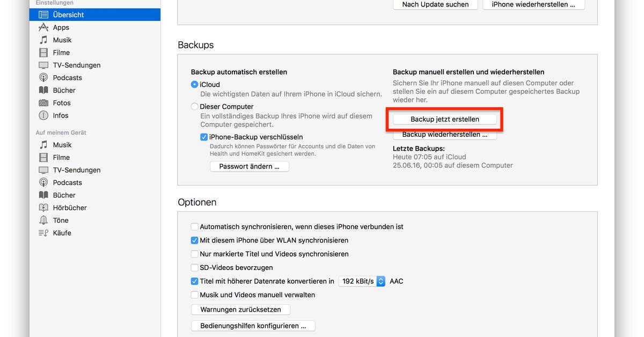The width and height of the screenshot is (644, 337).
Task: Toggle SD-Videos bevorzugen checkbox
Action: (x=195, y=268)
